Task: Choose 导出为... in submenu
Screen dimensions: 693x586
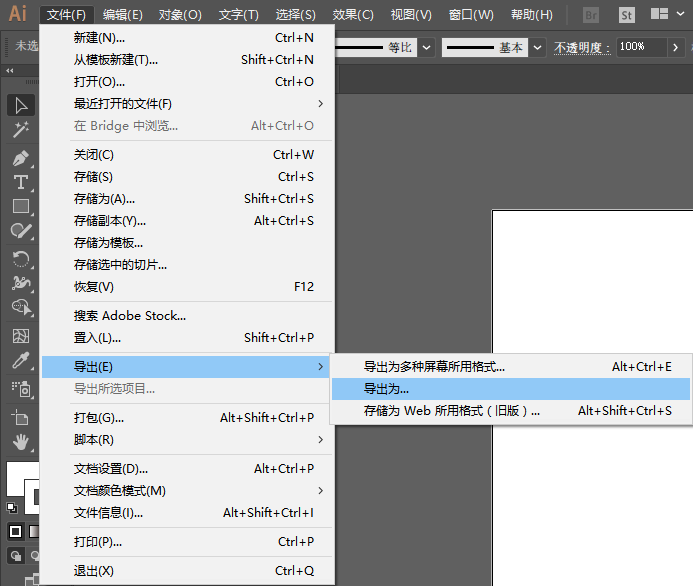Action: tap(511, 389)
